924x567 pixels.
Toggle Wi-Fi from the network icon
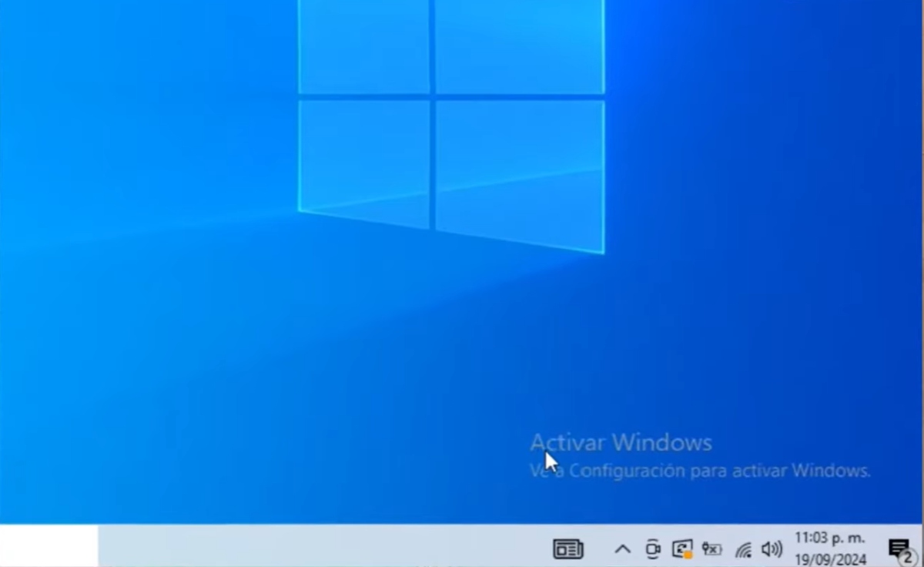click(742, 549)
